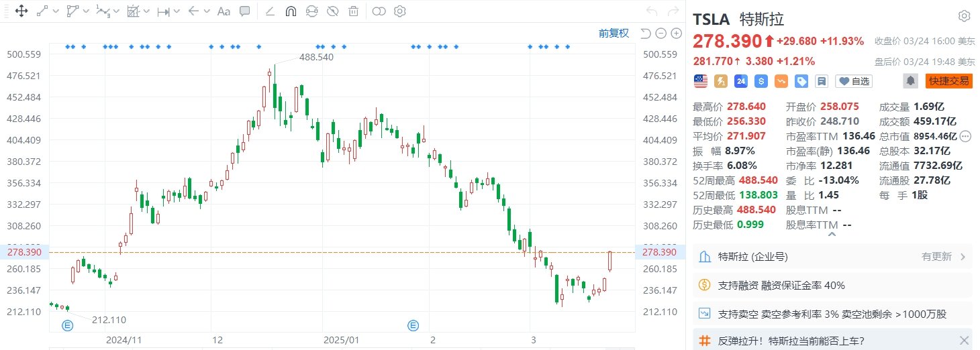Open the 前复权 price adjustment dropdown

point(614,34)
